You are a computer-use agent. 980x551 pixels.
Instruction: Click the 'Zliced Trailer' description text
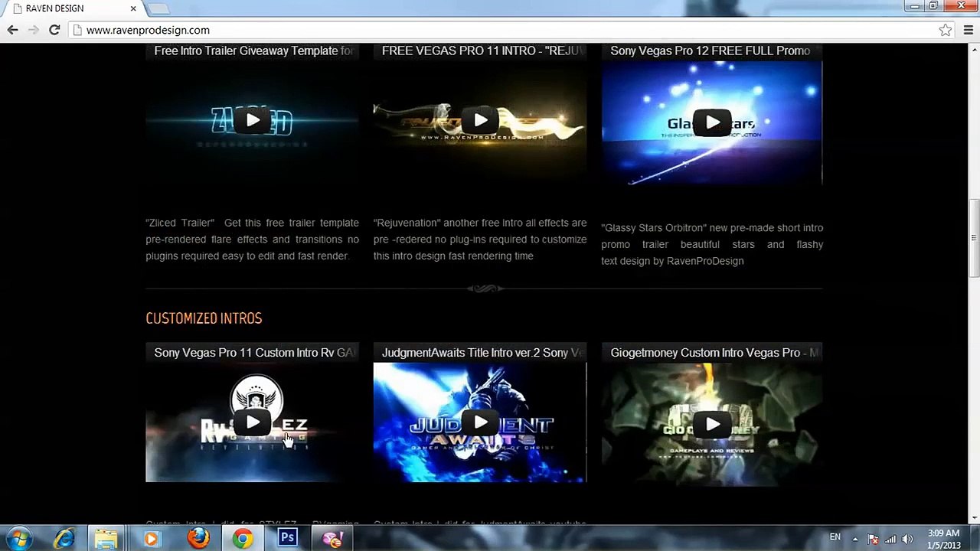[252, 240]
